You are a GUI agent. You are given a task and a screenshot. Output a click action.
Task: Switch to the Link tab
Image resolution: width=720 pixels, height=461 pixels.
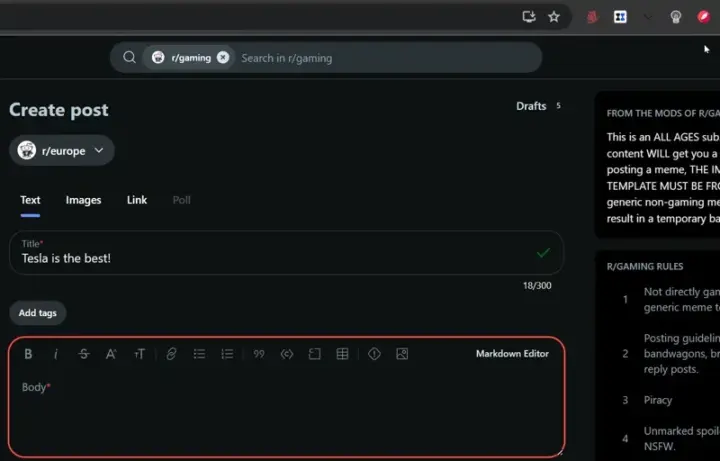pyautogui.click(x=137, y=200)
